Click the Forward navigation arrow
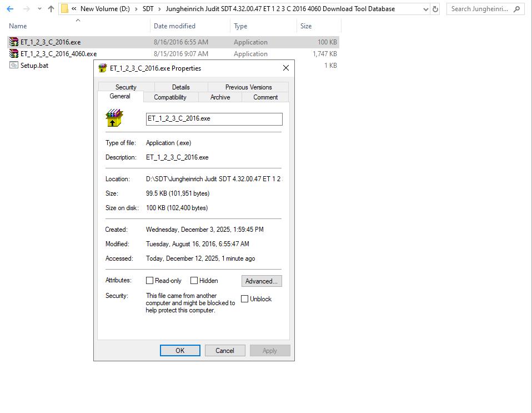 pyautogui.click(x=26, y=9)
